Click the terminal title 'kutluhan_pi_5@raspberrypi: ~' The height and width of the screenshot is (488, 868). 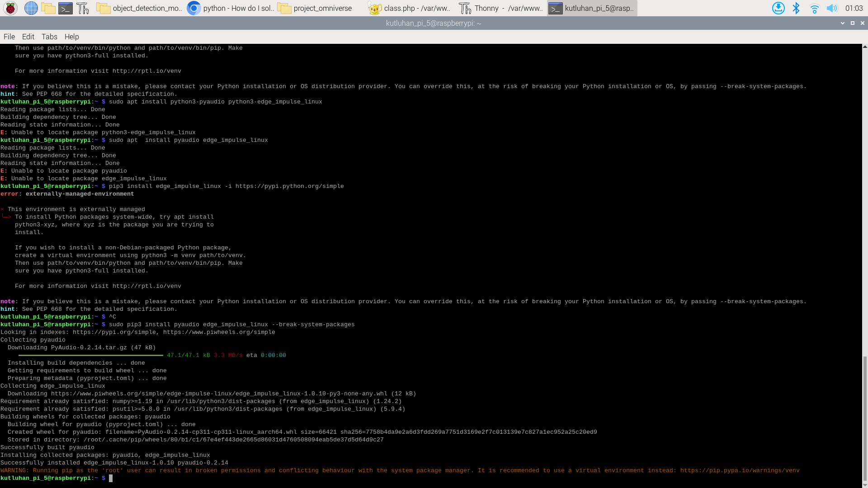coord(434,23)
